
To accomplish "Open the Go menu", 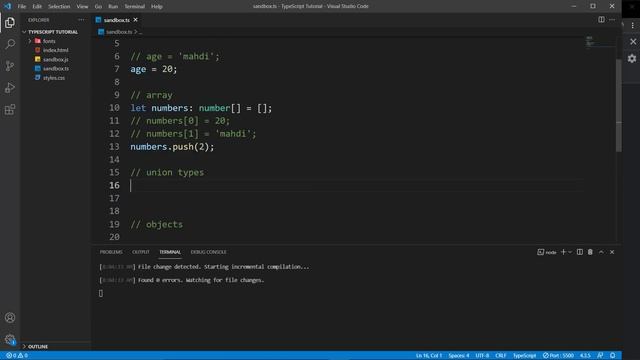I will (98, 7).
